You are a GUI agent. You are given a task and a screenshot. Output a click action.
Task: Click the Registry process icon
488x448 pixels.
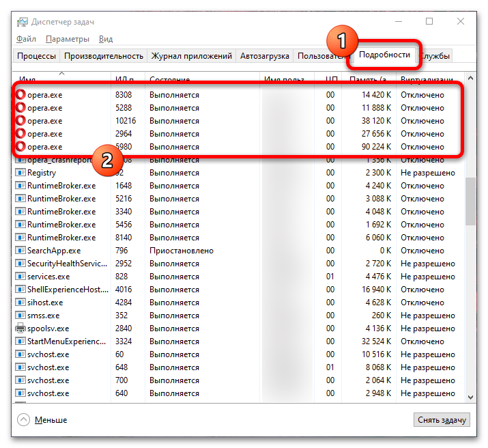point(20,173)
